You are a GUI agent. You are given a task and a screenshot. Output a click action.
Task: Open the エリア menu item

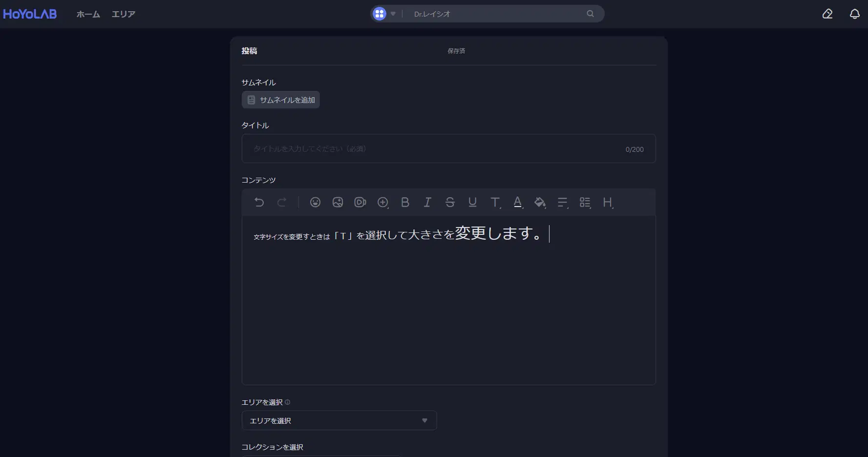pyautogui.click(x=123, y=14)
